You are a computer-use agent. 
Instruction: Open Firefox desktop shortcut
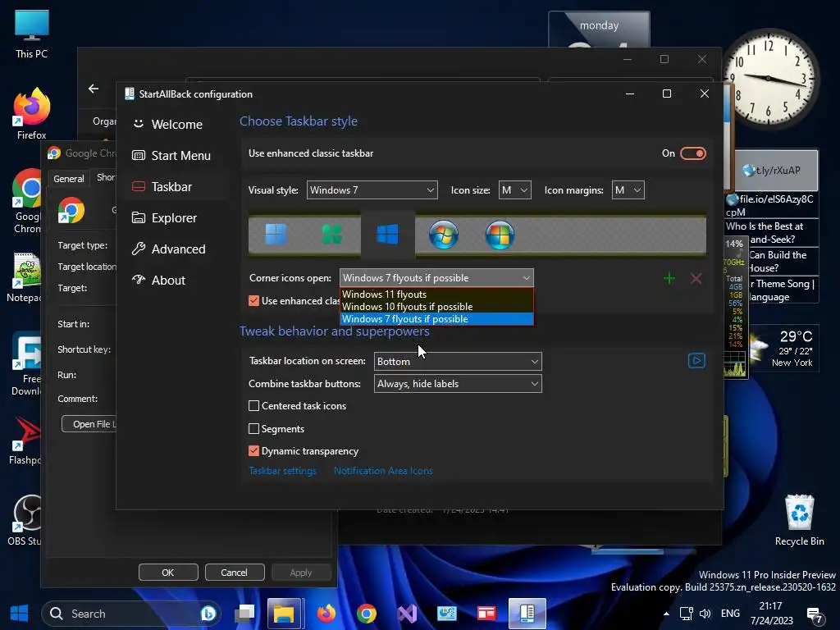click(32, 114)
